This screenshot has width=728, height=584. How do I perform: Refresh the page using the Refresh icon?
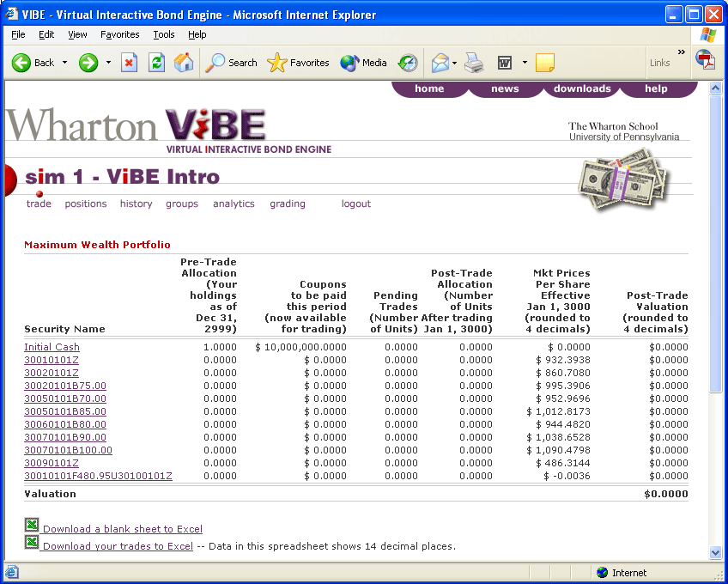click(156, 63)
